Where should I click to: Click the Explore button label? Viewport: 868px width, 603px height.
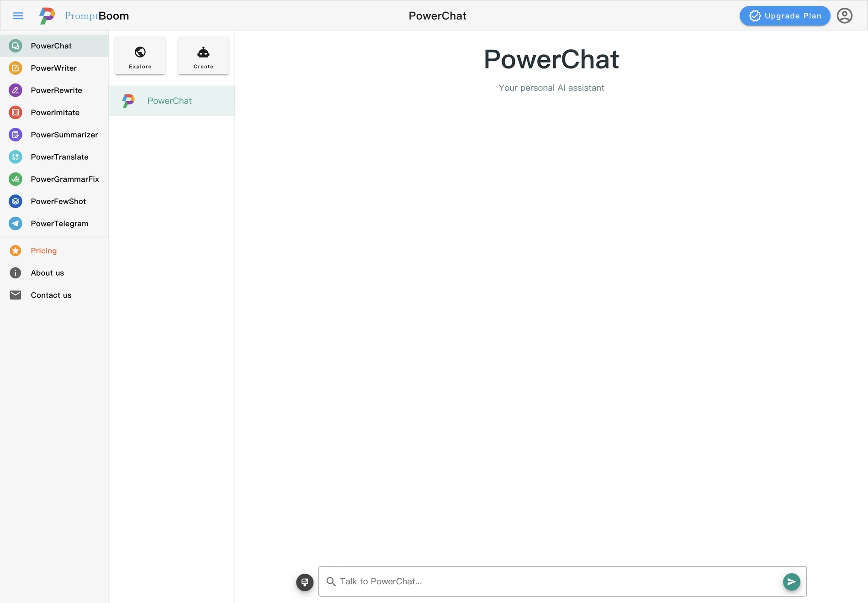tap(140, 67)
